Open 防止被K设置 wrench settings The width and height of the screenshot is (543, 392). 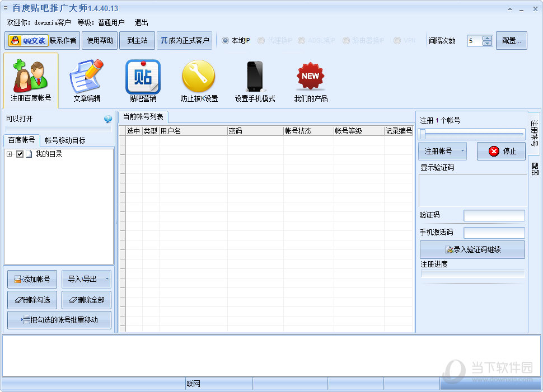click(199, 81)
